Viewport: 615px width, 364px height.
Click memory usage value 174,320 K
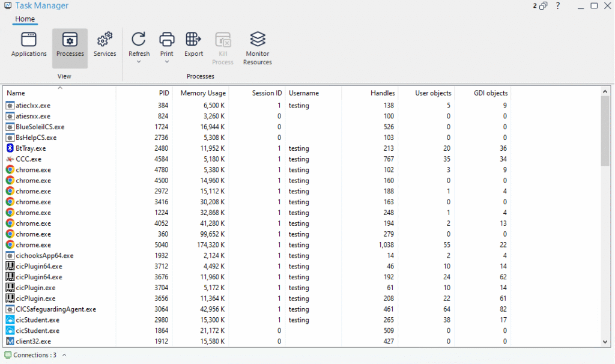211,244
